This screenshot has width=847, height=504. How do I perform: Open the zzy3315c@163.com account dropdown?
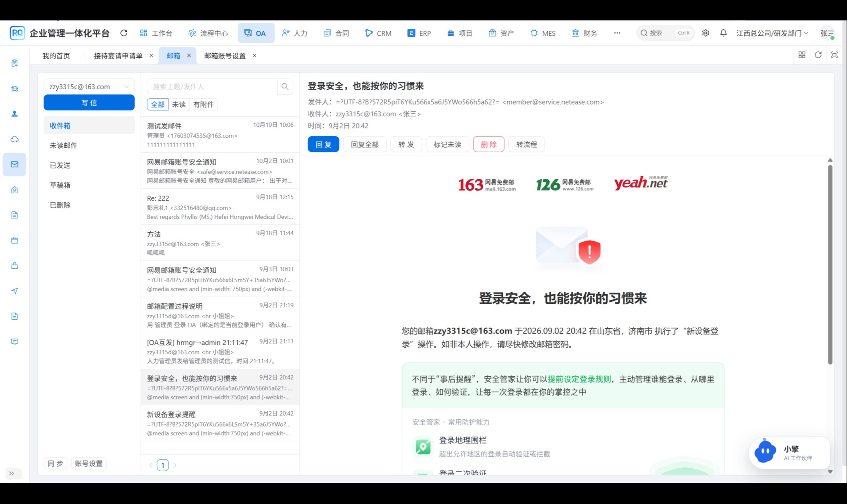[89, 87]
